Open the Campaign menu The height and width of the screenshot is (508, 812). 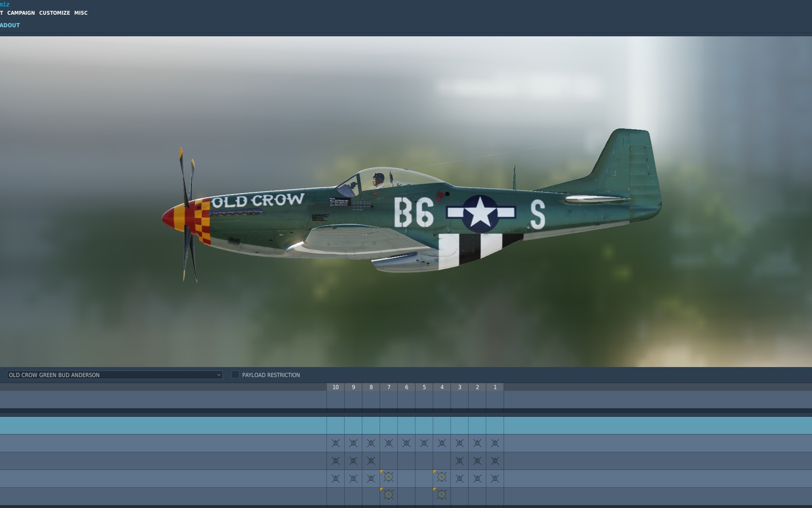pyautogui.click(x=21, y=13)
